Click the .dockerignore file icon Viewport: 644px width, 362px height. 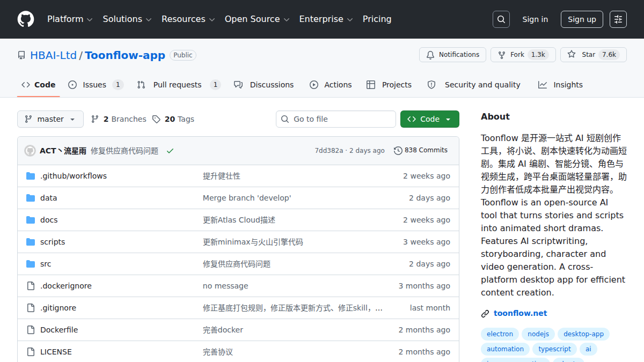31,286
